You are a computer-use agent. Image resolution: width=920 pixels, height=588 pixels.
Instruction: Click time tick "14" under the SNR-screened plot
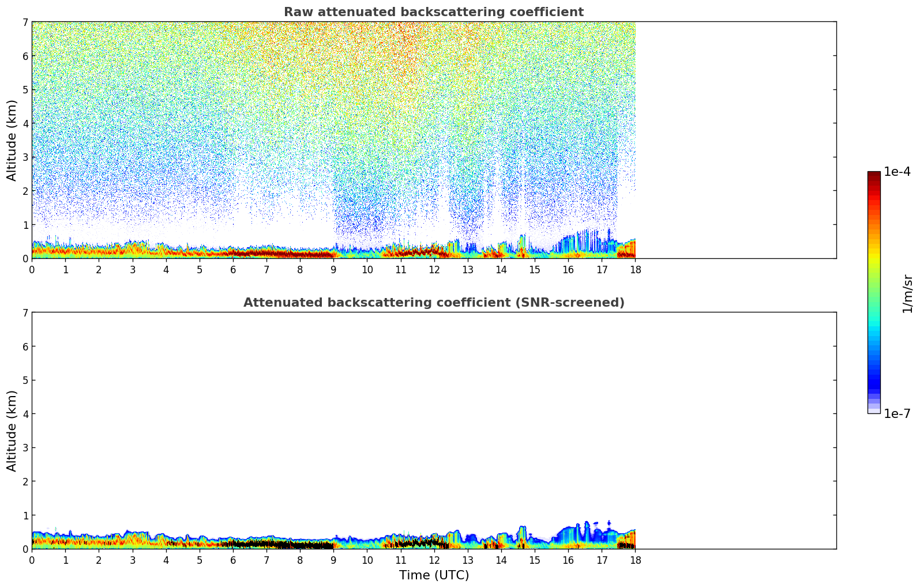[x=501, y=560]
